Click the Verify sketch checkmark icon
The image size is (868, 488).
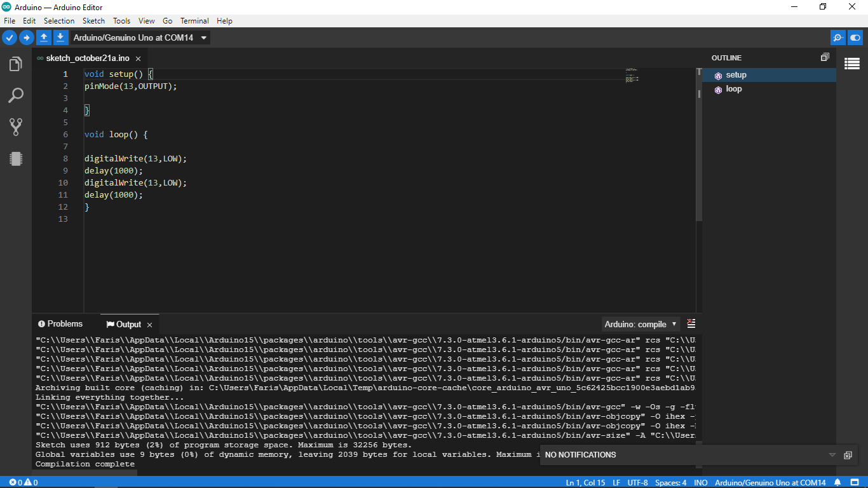pos(10,37)
